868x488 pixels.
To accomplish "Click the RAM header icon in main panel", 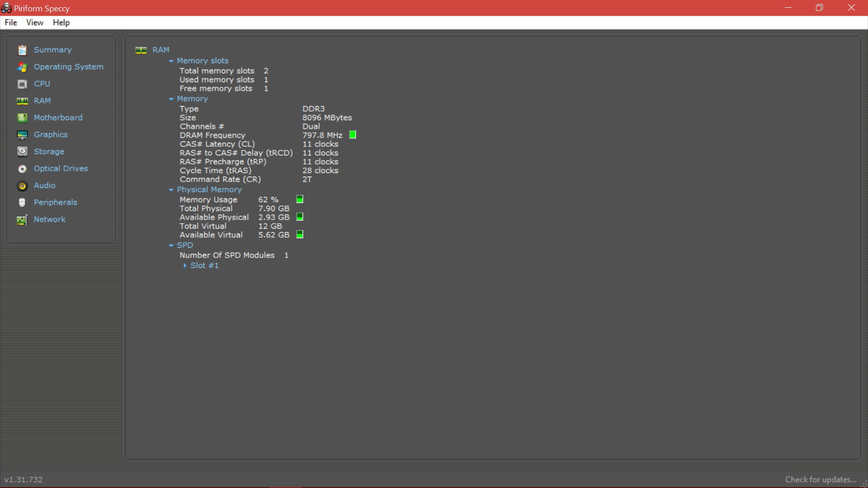I will coord(141,50).
